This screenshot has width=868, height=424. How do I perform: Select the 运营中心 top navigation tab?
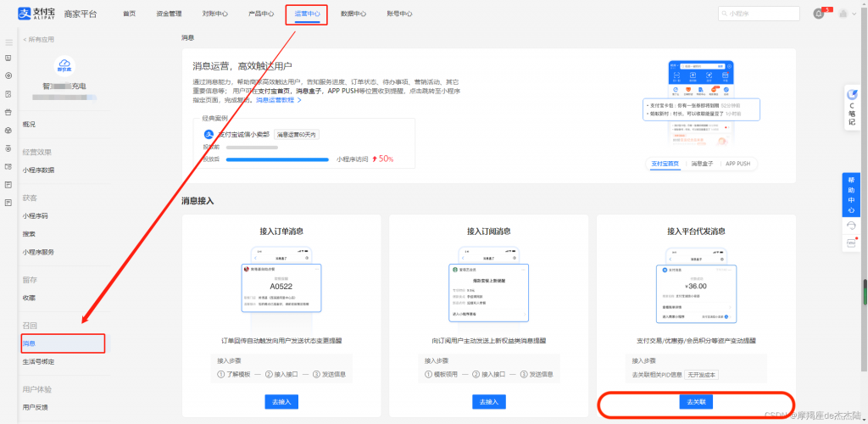[307, 14]
